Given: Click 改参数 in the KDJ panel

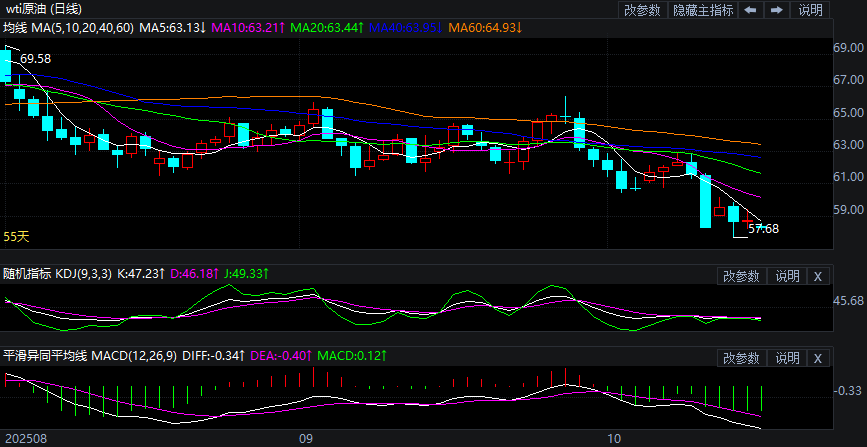Looking at the screenshot, I should (x=742, y=276).
